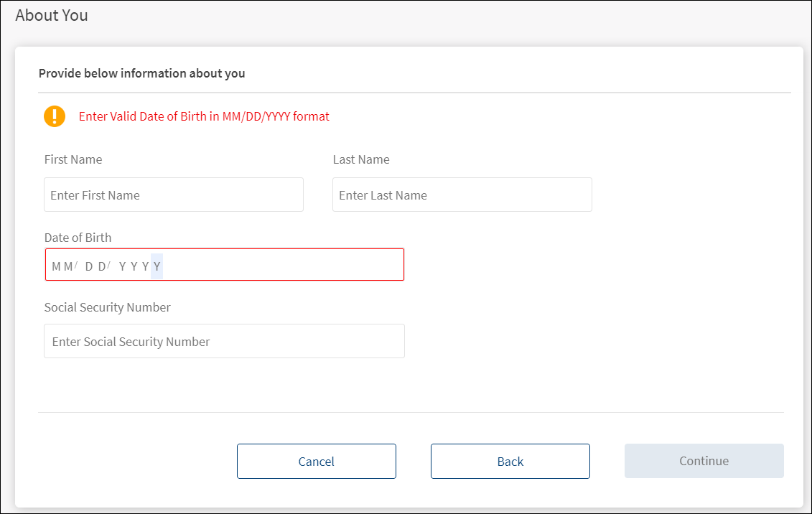Click the greyed-out Continue button
The width and height of the screenshot is (812, 514).
click(704, 461)
